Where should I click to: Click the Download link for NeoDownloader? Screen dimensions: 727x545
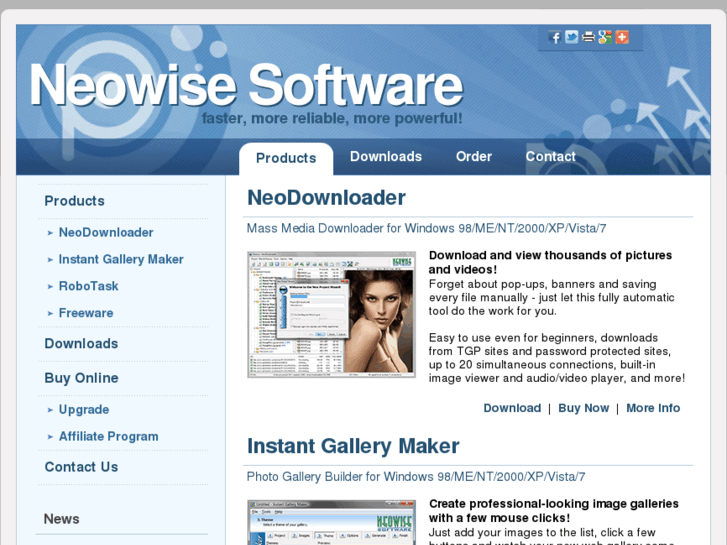pyautogui.click(x=512, y=408)
